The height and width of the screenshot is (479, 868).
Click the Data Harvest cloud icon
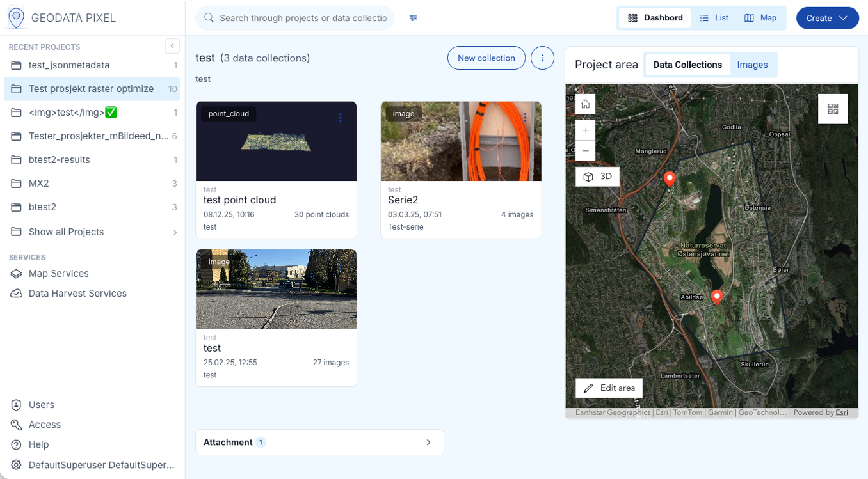[17, 294]
